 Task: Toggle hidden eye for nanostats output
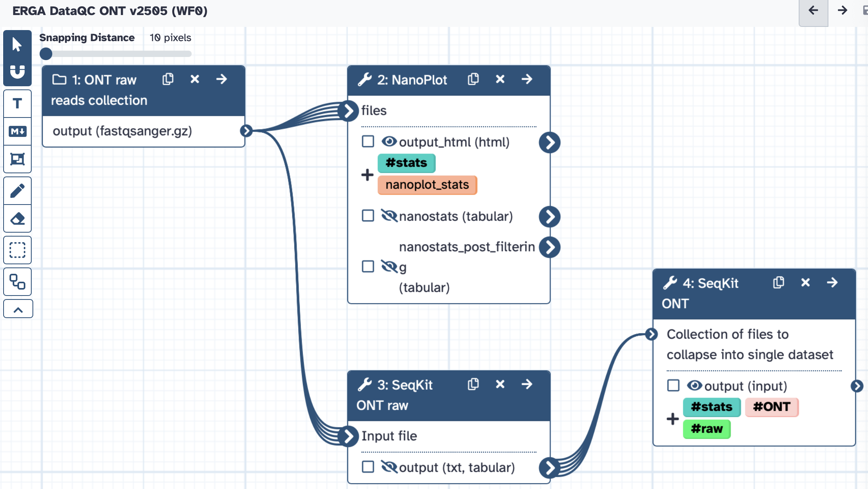pos(389,216)
